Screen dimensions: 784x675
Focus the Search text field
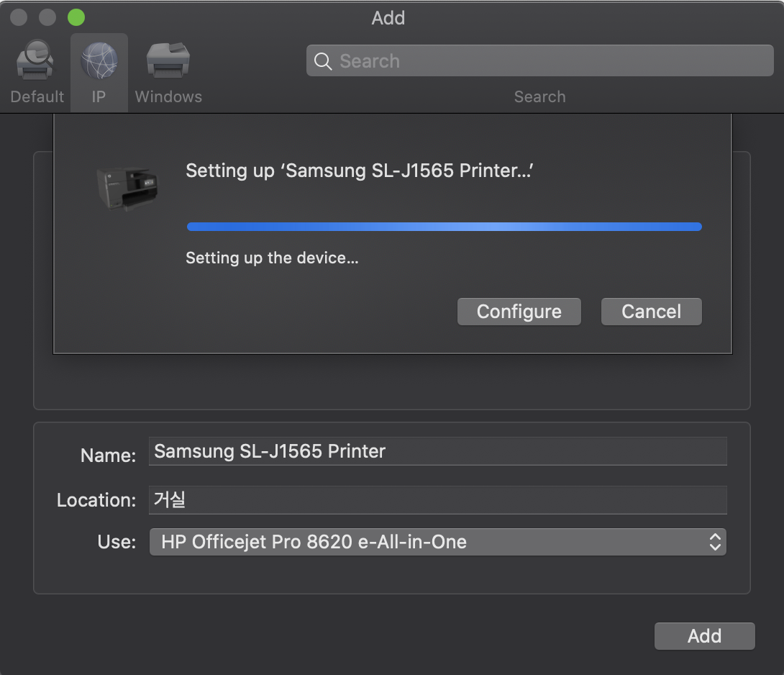(x=540, y=60)
